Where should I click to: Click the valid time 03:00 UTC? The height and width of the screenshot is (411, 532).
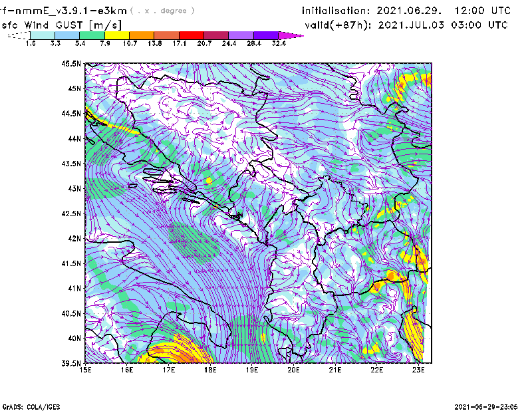(x=479, y=25)
